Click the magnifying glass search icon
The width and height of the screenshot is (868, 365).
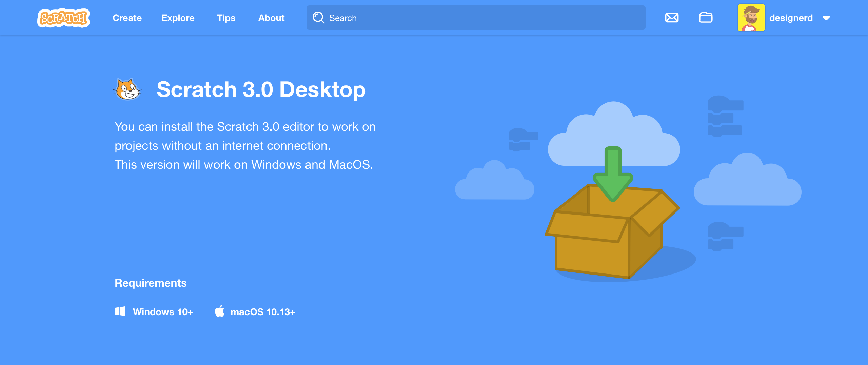point(318,18)
